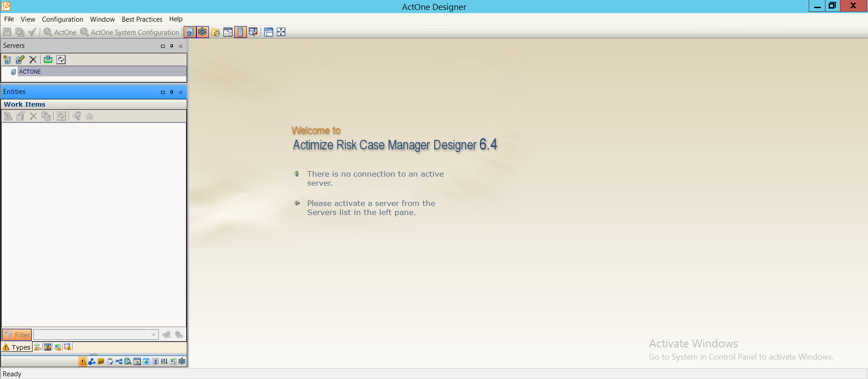Screen dimensions: 868x379
Task: Click the window search with red check icon
Action: 253,32
